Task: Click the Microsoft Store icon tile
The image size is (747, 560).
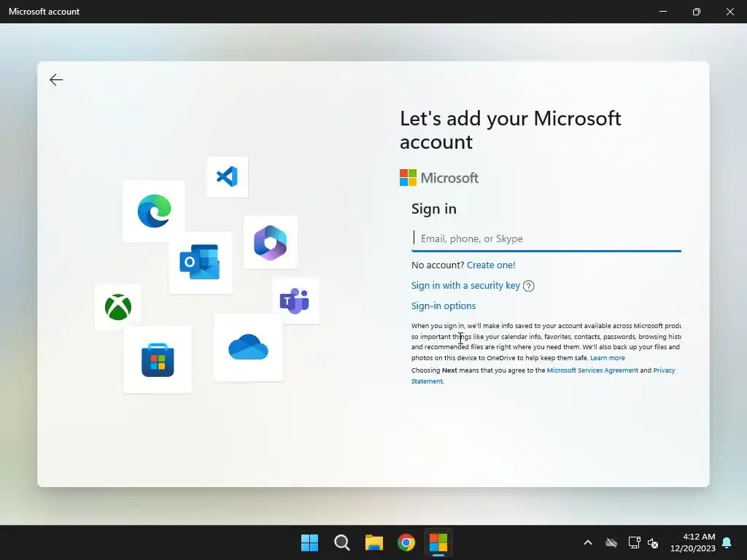Action: pos(158,359)
